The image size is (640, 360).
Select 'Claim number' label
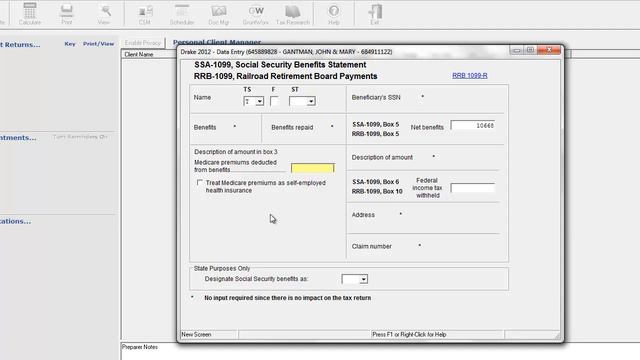[x=371, y=247]
